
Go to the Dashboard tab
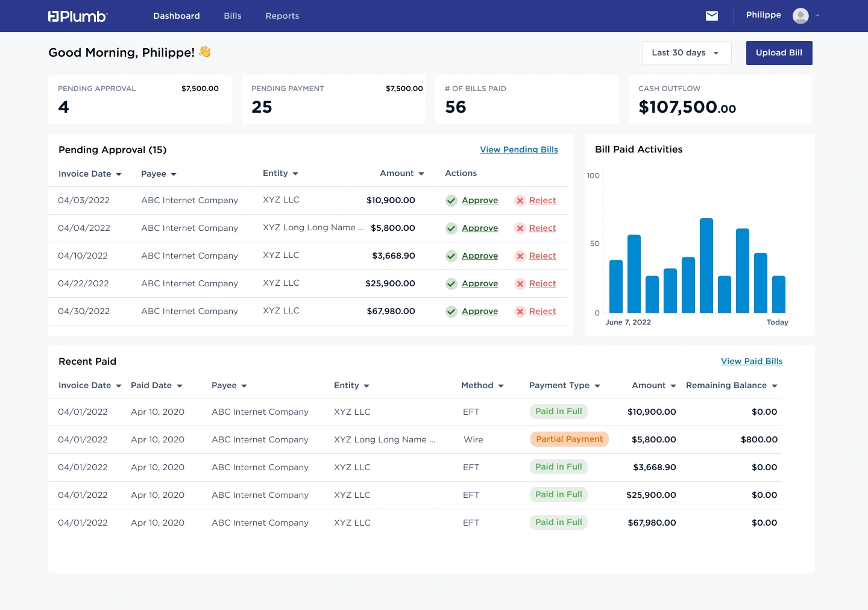tap(177, 16)
